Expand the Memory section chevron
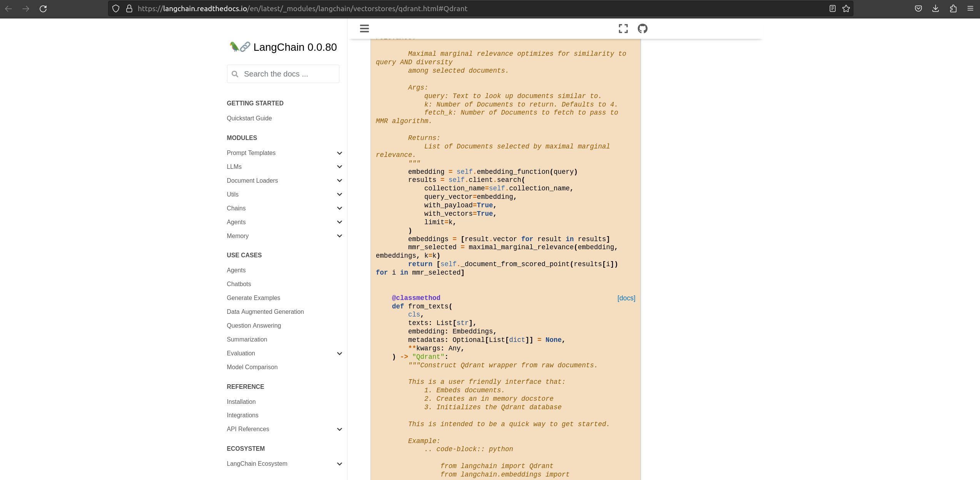The image size is (980, 480). [x=339, y=236]
